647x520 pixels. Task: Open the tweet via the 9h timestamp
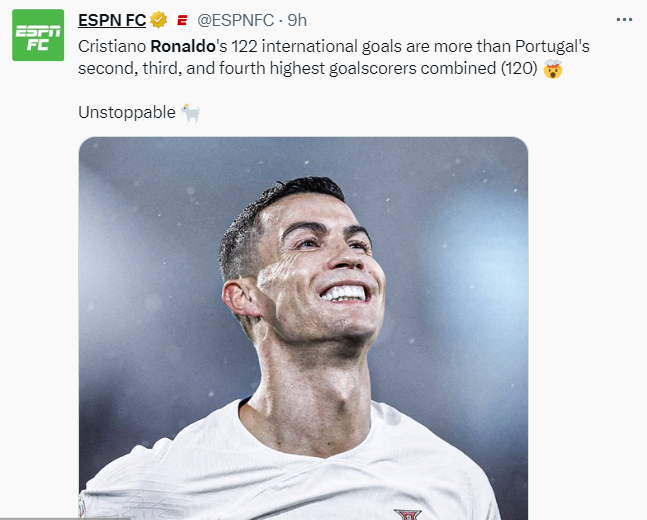click(x=298, y=20)
